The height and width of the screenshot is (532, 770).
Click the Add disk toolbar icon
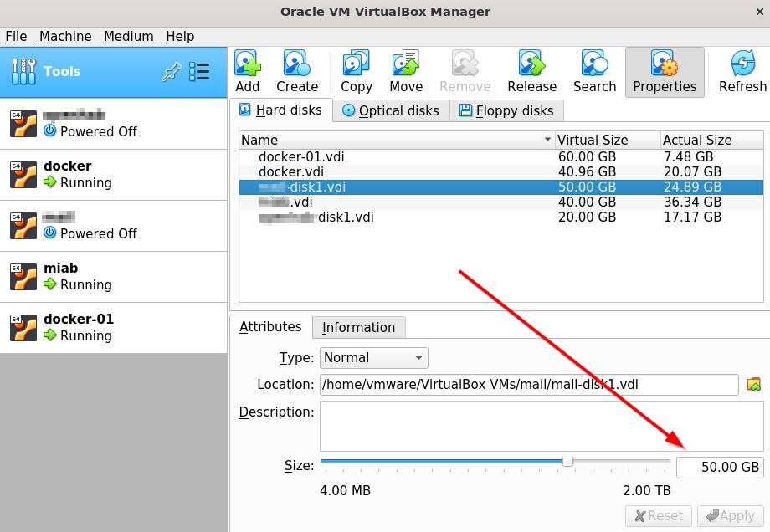tap(248, 63)
